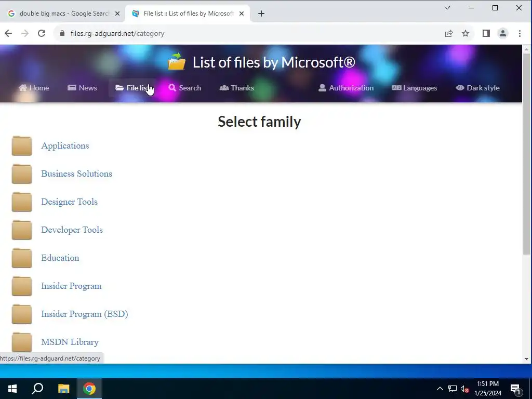The width and height of the screenshot is (532, 399).
Task: Open the Windows Start menu
Action: click(12, 389)
